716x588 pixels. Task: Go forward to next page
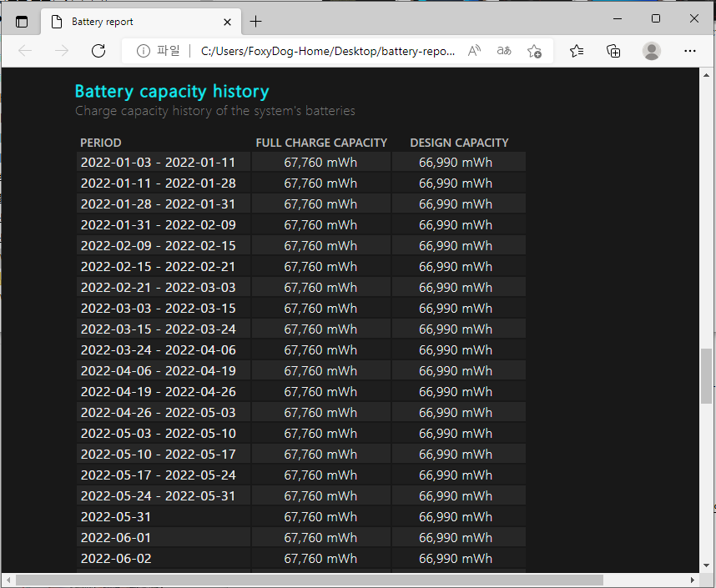coord(62,51)
